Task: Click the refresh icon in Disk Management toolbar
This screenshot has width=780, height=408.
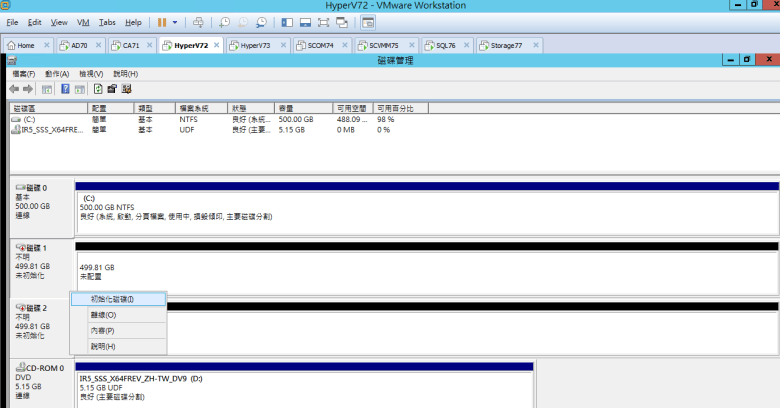Action: 98,89
